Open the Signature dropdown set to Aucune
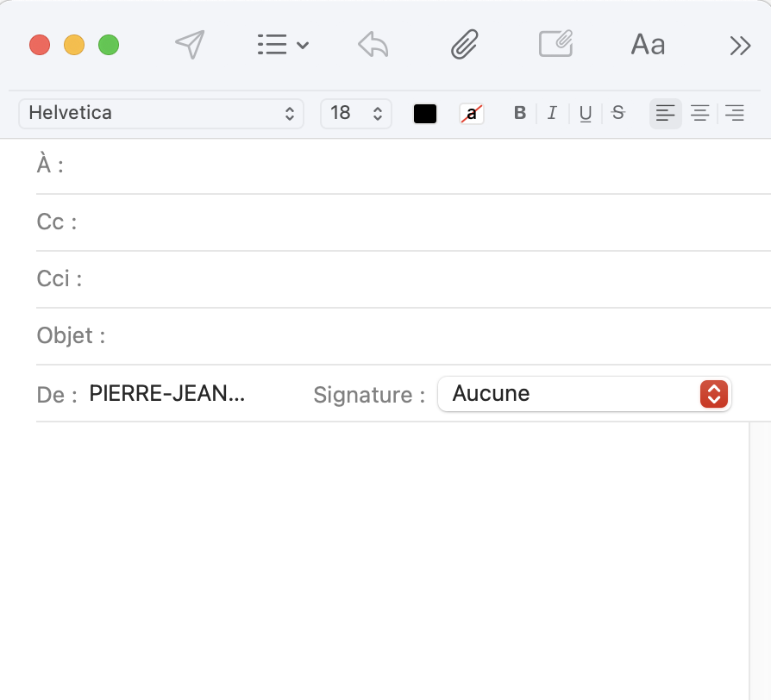771x700 pixels. [x=584, y=394]
